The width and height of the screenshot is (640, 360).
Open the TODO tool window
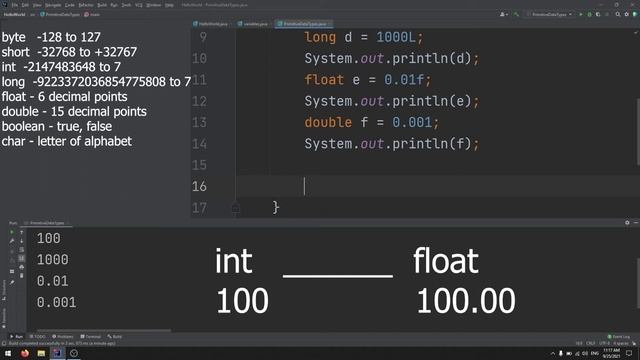coord(38,337)
